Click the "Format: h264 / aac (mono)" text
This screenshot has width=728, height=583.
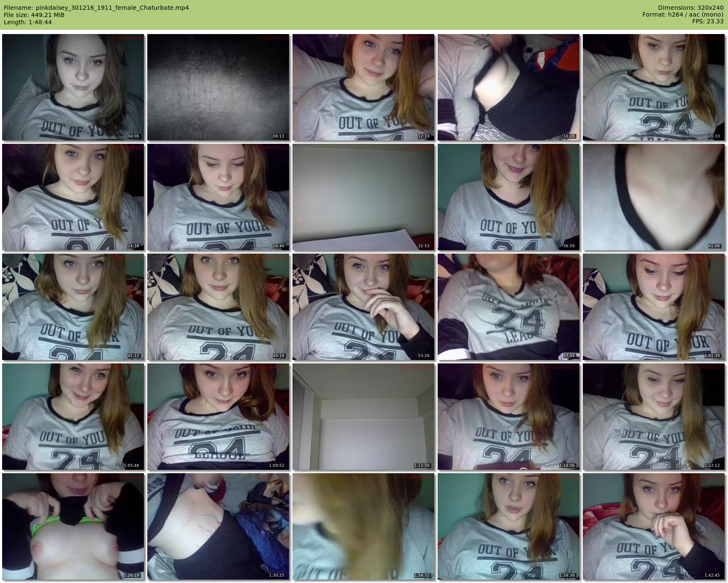[683, 15]
